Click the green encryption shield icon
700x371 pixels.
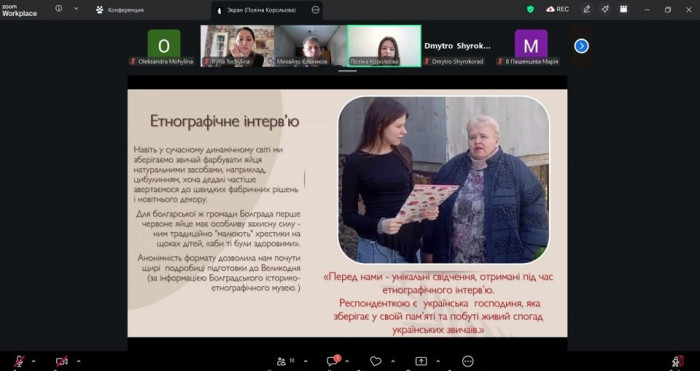[530, 9]
